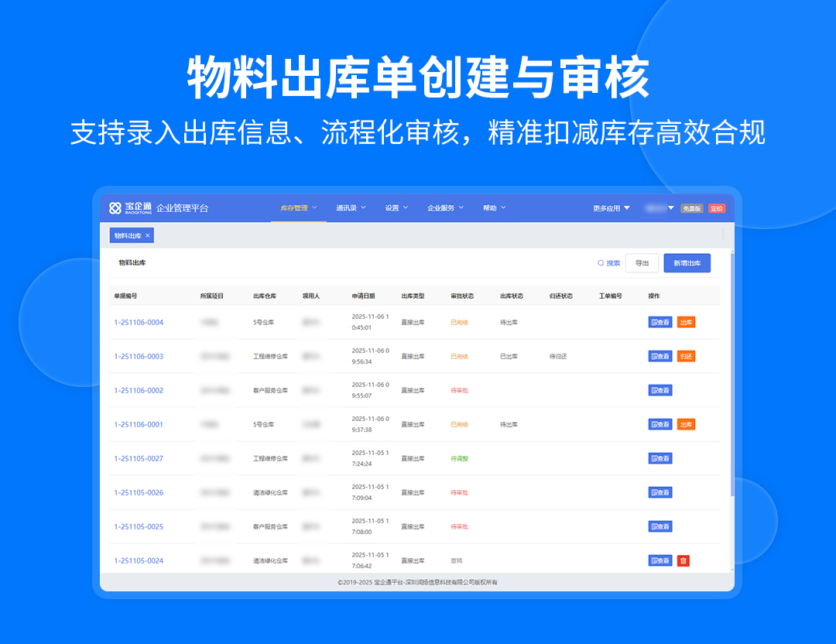
Task: Click the 归还状态 column header
Action: tap(561, 296)
